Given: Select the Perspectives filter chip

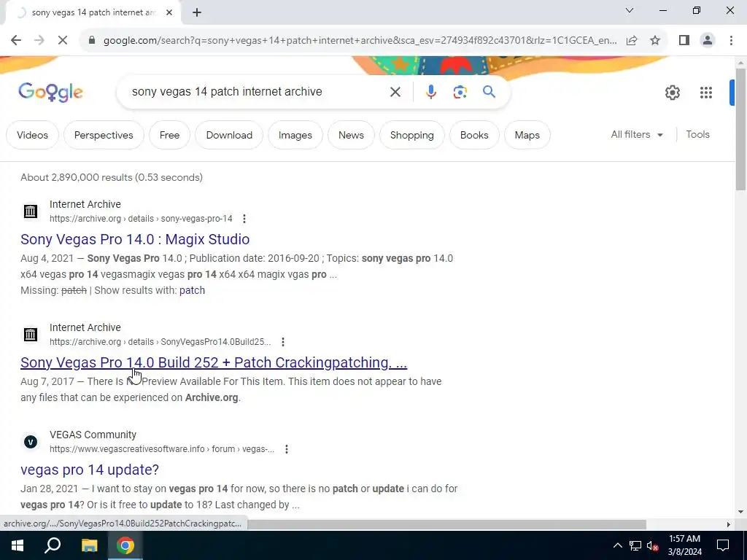Looking at the screenshot, I should 104,135.
